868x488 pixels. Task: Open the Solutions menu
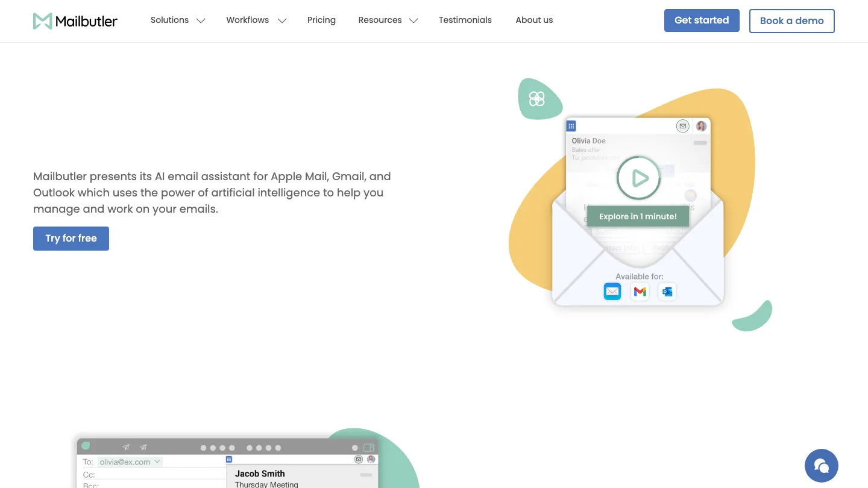(169, 20)
